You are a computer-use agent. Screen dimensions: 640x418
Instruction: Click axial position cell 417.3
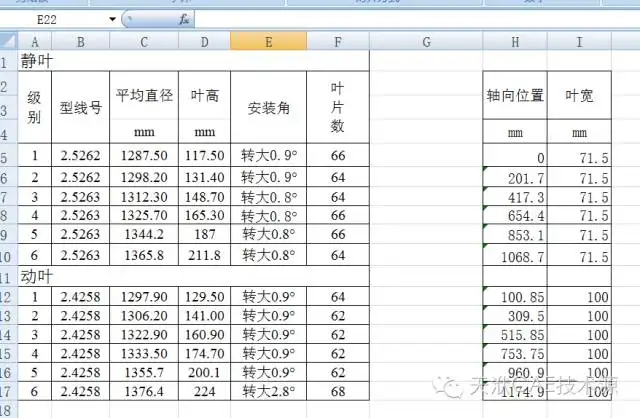click(515, 197)
